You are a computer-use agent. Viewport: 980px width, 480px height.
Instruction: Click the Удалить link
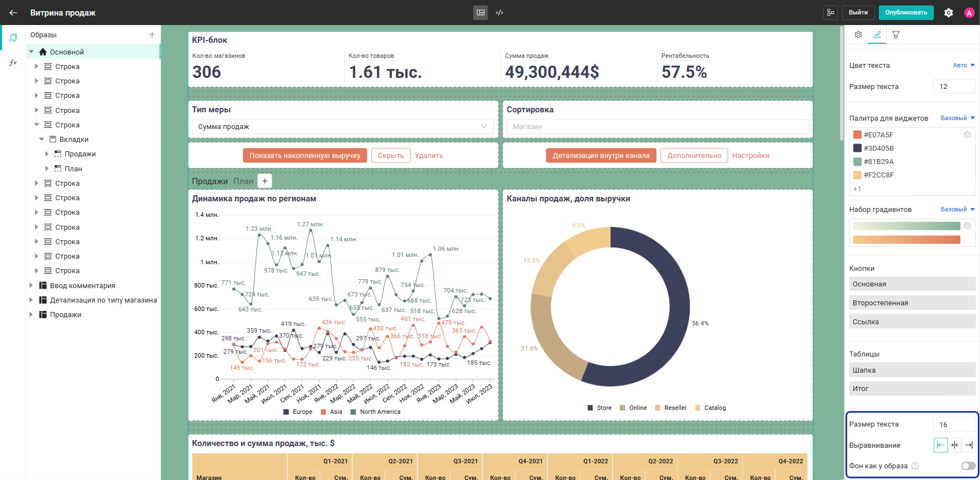[x=429, y=156]
